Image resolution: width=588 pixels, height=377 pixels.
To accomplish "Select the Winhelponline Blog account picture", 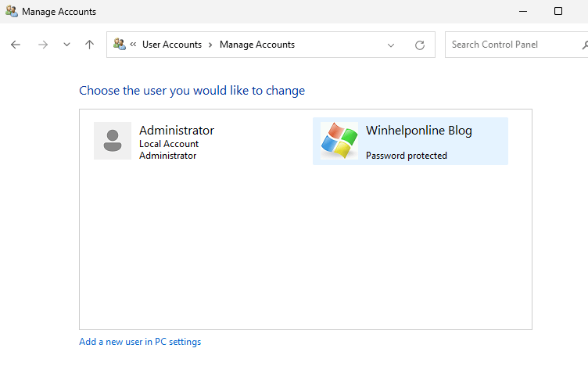I will [339, 141].
